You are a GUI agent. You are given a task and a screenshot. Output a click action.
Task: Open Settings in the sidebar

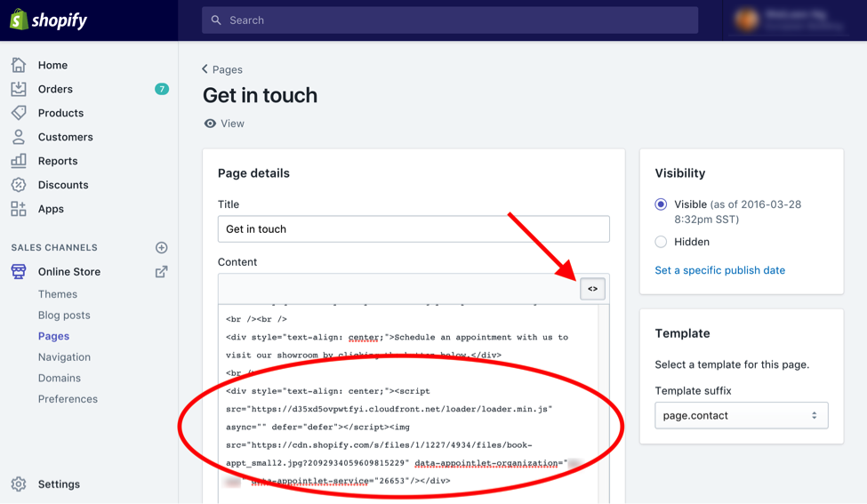(59, 484)
